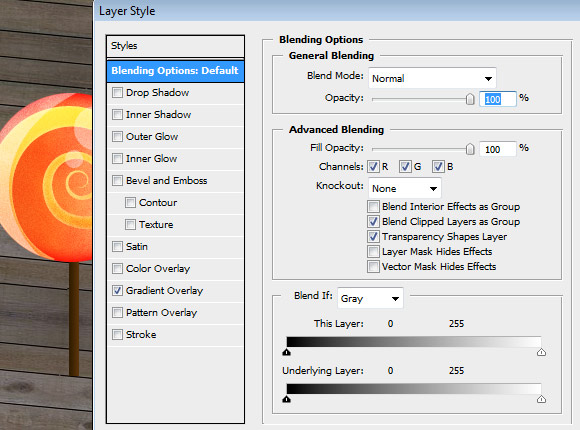Click the This Layer gradient bar
This screenshot has height=430, width=580.
[414, 342]
